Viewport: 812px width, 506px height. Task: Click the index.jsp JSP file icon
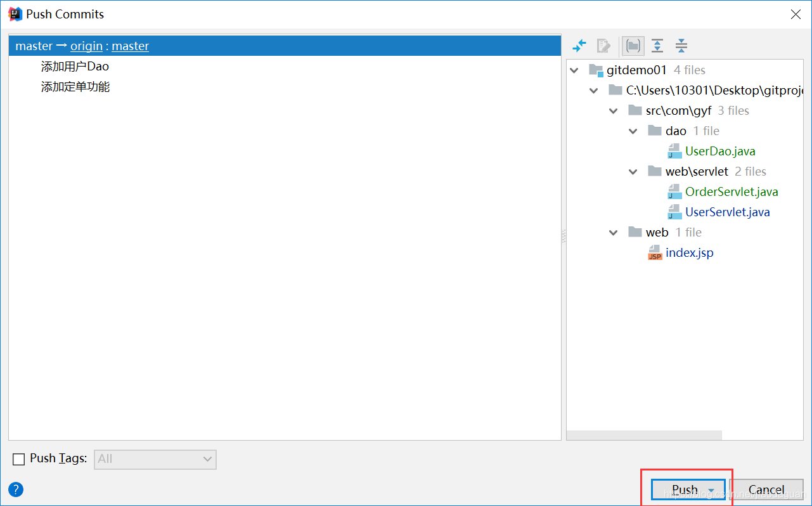(x=655, y=253)
